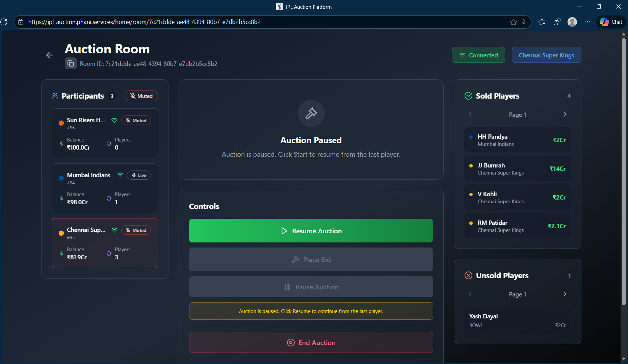Click the wifi signal icon beside Mumbai Indians

[x=120, y=175]
